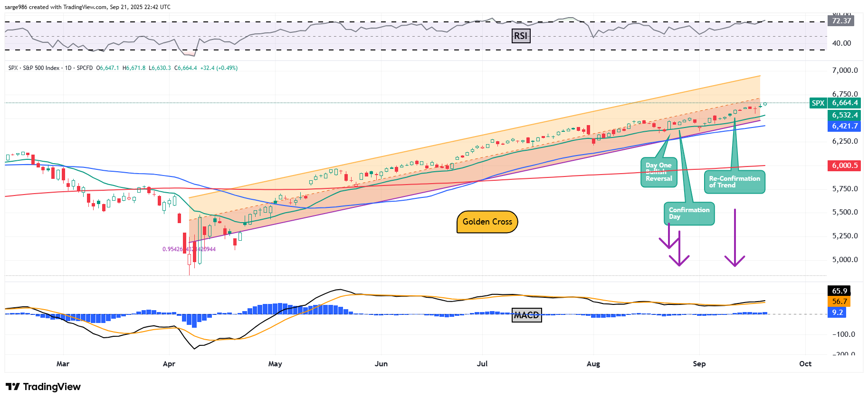Click the orange 56.7 signal value label
The height and width of the screenshot is (401, 868).
coord(839,302)
